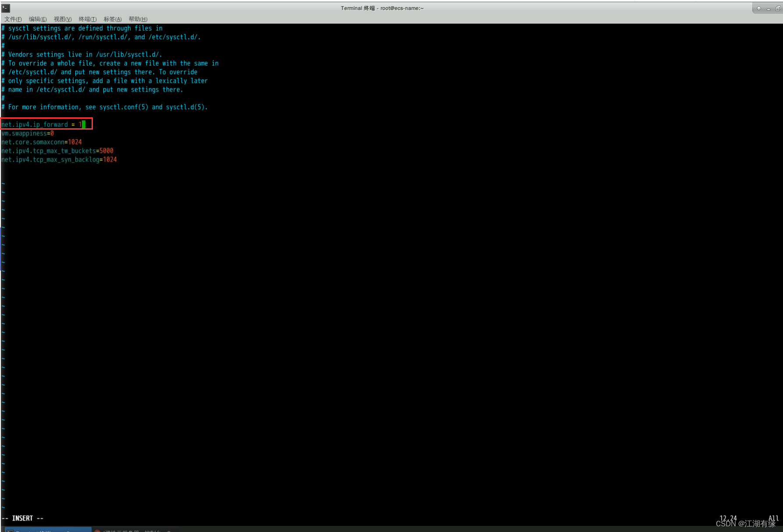The height and width of the screenshot is (532, 783).
Task: Click the terminal window icon in title bar
Action: (6, 8)
